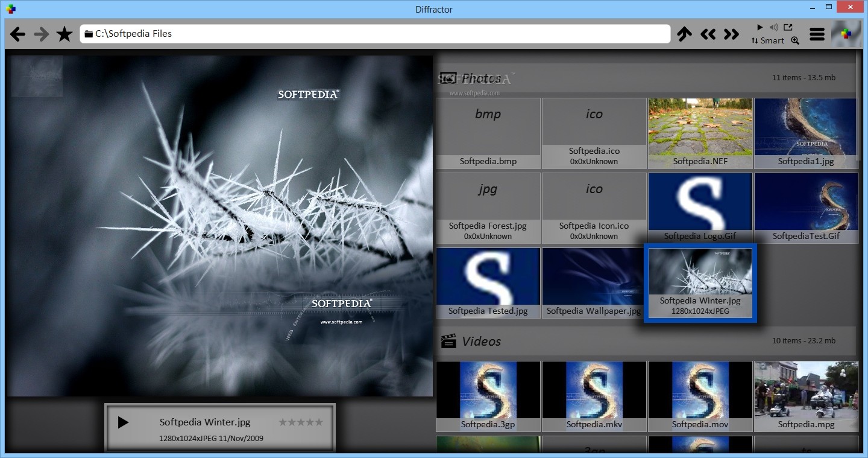Image resolution: width=868 pixels, height=458 pixels.
Task: Select the Softpedia.bmp thumbnail
Action: [488, 133]
